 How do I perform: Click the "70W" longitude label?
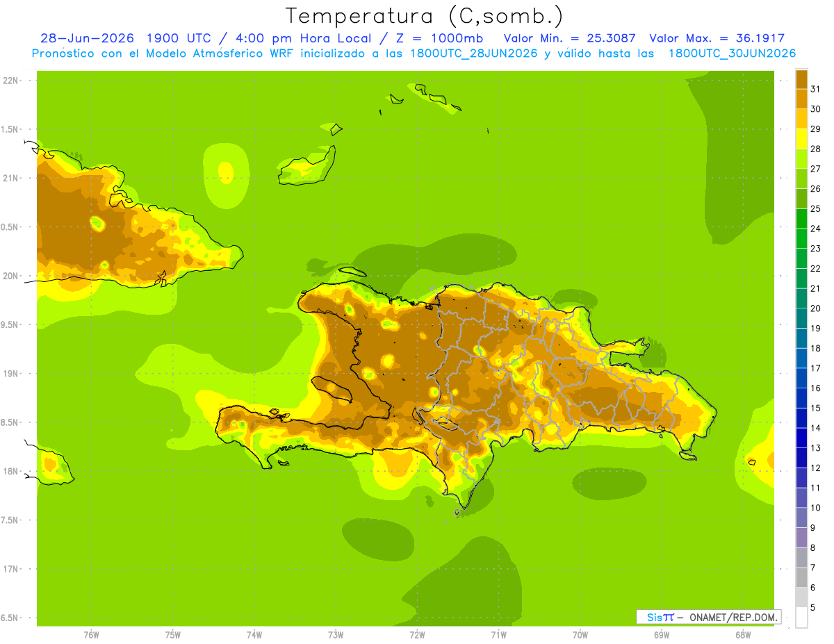580,635
